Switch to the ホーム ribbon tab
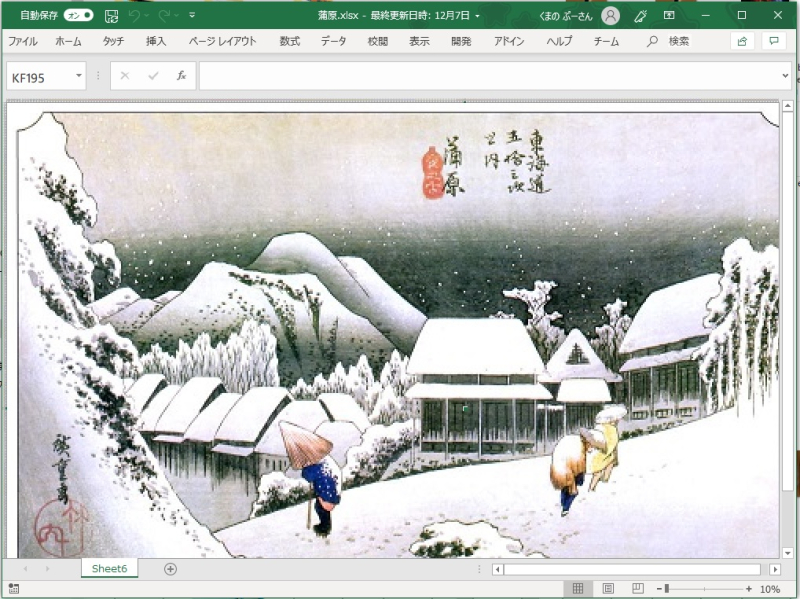 [68, 41]
